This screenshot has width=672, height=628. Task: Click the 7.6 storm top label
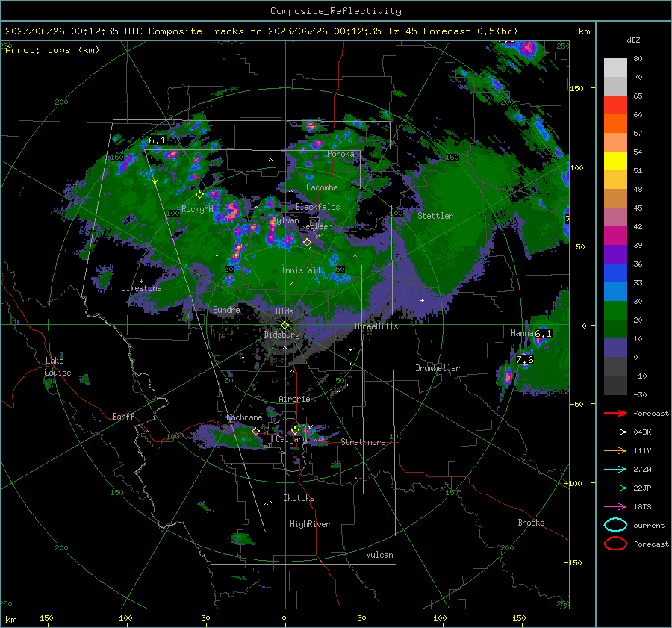(x=525, y=360)
